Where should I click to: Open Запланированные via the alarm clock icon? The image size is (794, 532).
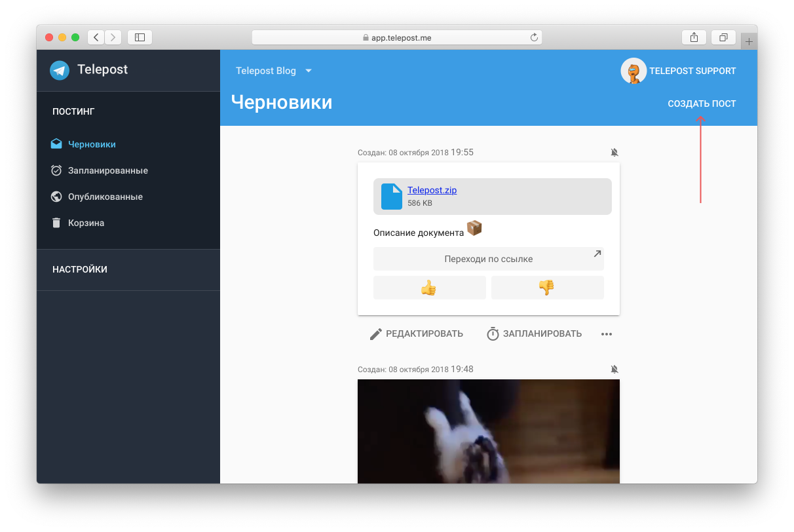[56, 170]
